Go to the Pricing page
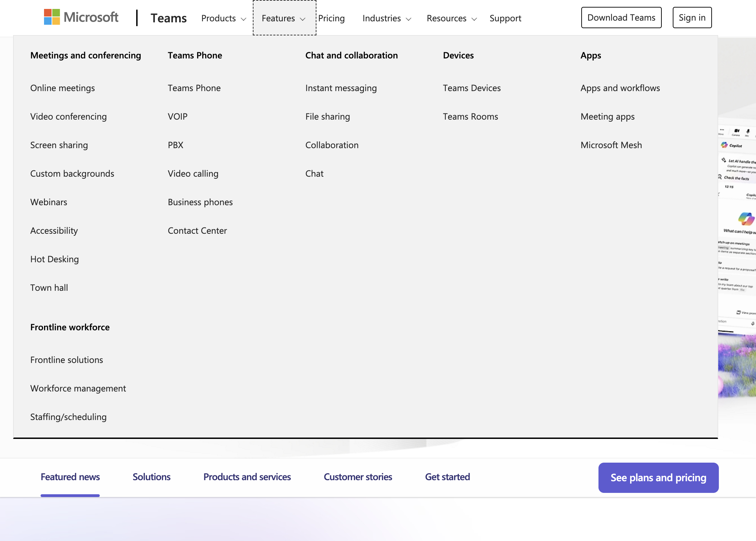Viewport: 756px width, 541px height. [331, 18]
